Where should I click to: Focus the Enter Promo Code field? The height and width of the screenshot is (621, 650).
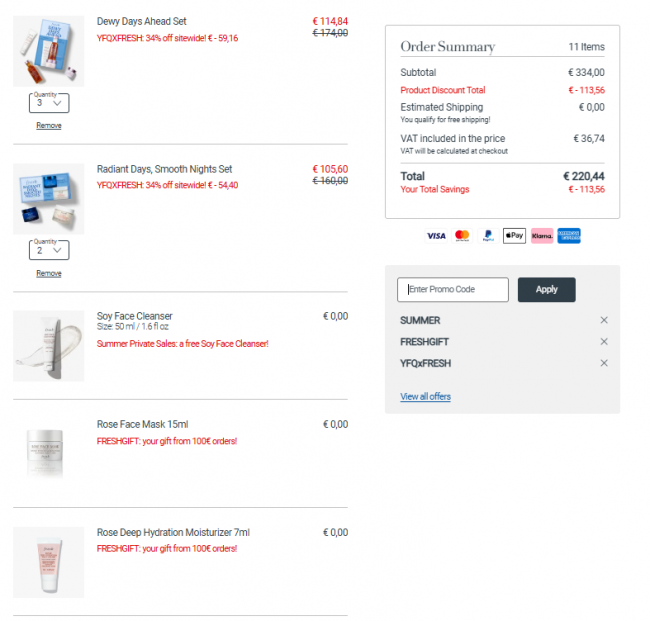point(453,289)
